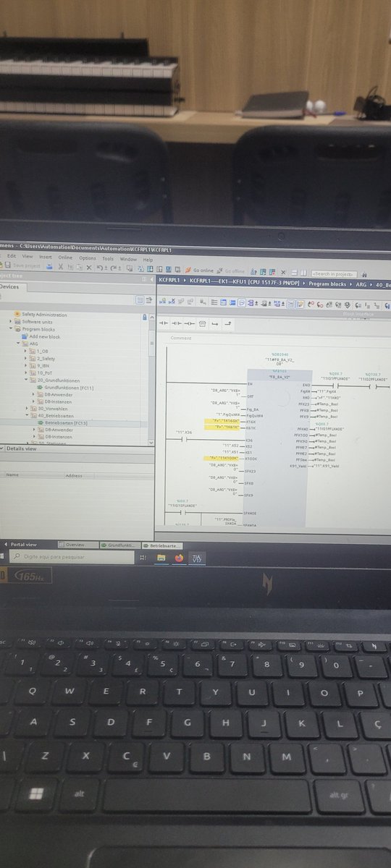Click the Cut scissors icon
391x868 pixels.
coord(61,267)
